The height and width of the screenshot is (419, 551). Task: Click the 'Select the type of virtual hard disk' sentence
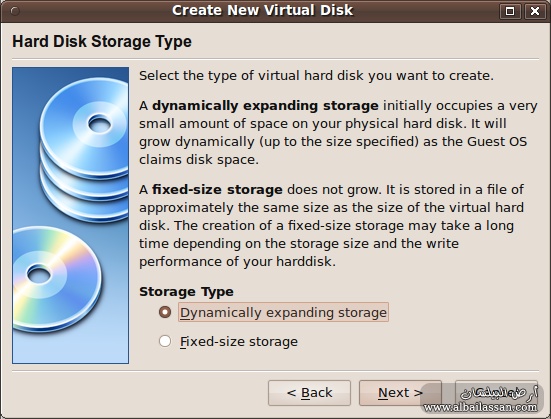pyautogui.click(x=316, y=76)
